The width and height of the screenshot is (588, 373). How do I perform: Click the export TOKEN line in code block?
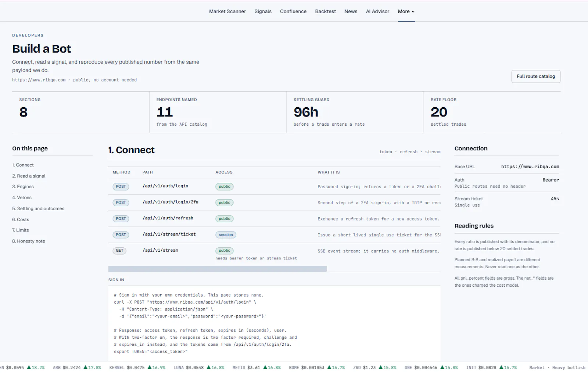coord(151,352)
